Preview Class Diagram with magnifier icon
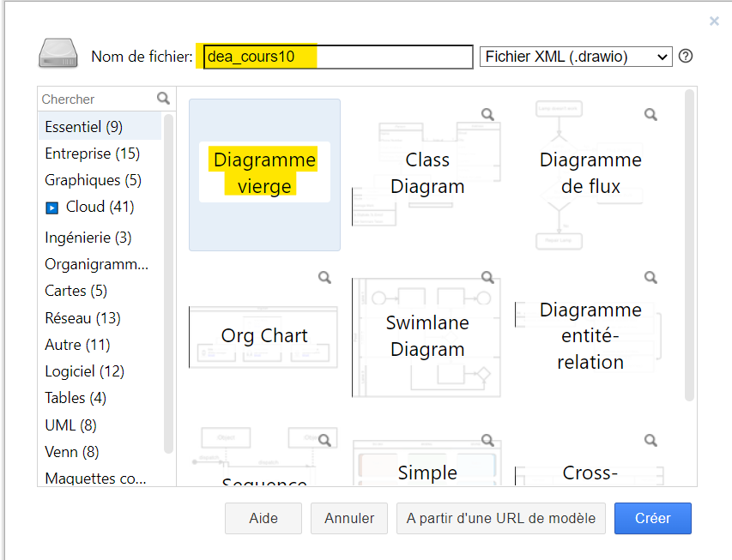The height and width of the screenshot is (560, 732). [x=487, y=114]
